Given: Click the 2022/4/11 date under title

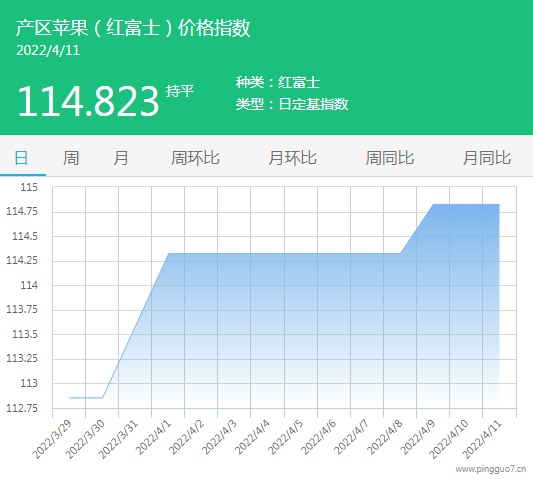Looking at the screenshot, I should click(48, 50).
